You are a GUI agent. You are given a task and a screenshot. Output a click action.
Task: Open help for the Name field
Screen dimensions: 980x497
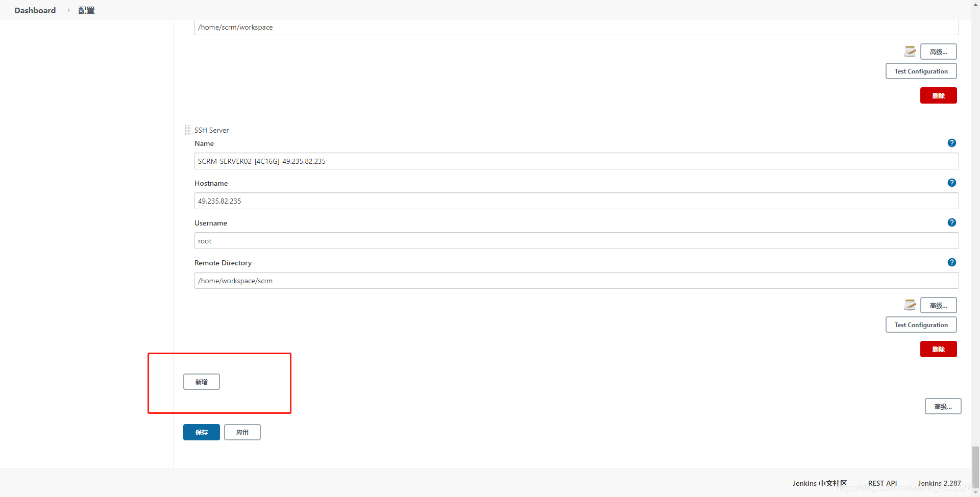[951, 143]
